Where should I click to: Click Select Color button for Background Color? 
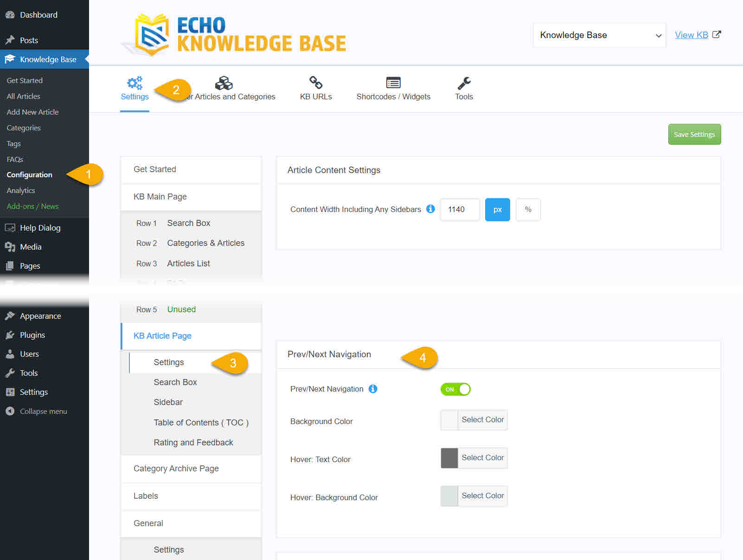482,420
